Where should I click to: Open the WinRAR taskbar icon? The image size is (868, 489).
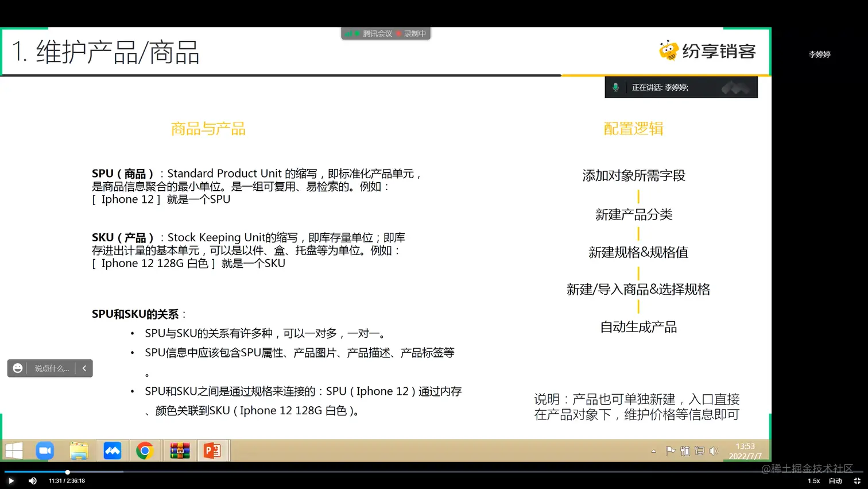180,451
